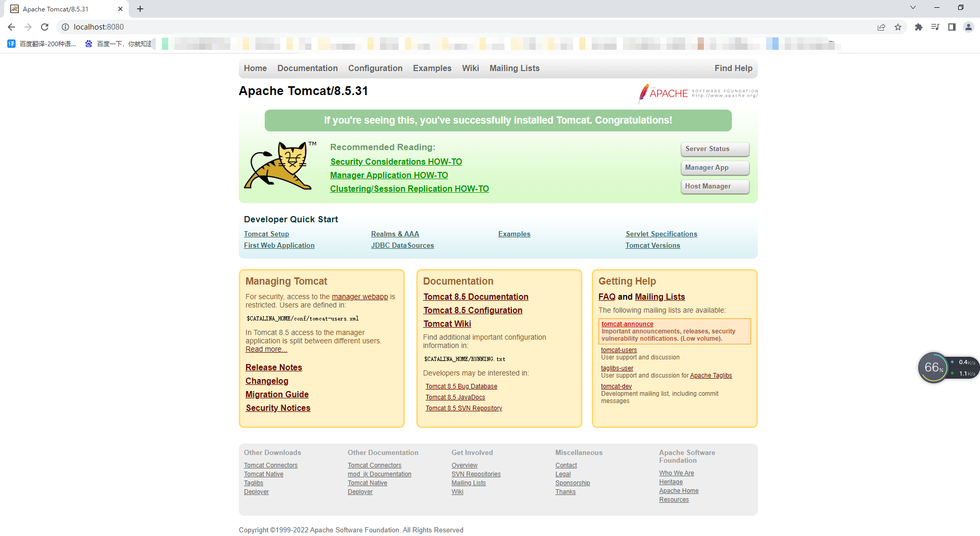This screenshot has width=980, height=536.
Task: Go back using the browser back arrow
Action: 11,27
